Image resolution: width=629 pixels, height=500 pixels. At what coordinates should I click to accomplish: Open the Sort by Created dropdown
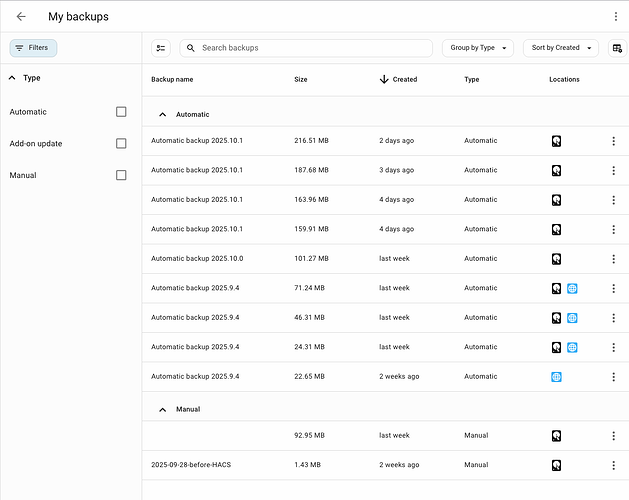coord(560,48)
